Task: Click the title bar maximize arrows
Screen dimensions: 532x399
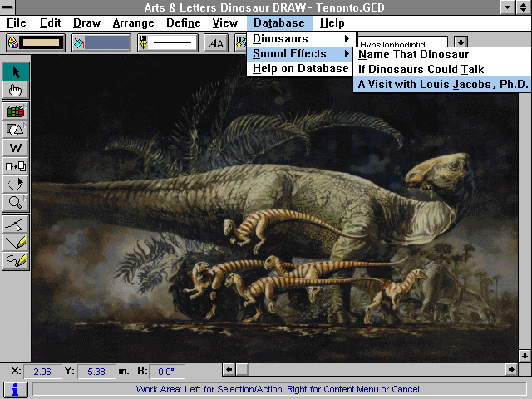Action: coord(524,7)
